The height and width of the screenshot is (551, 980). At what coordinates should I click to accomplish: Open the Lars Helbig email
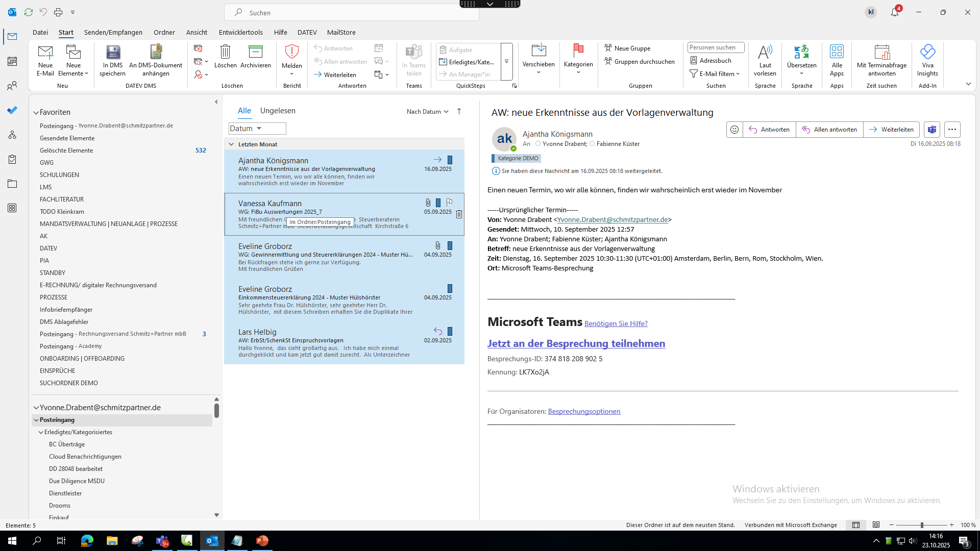pyautogui.click(x=344, y=343)
